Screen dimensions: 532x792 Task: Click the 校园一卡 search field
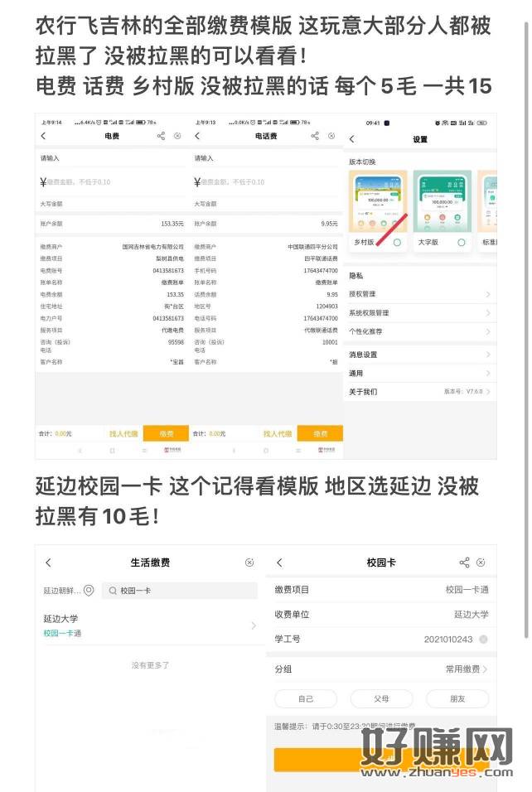(180, 591)
